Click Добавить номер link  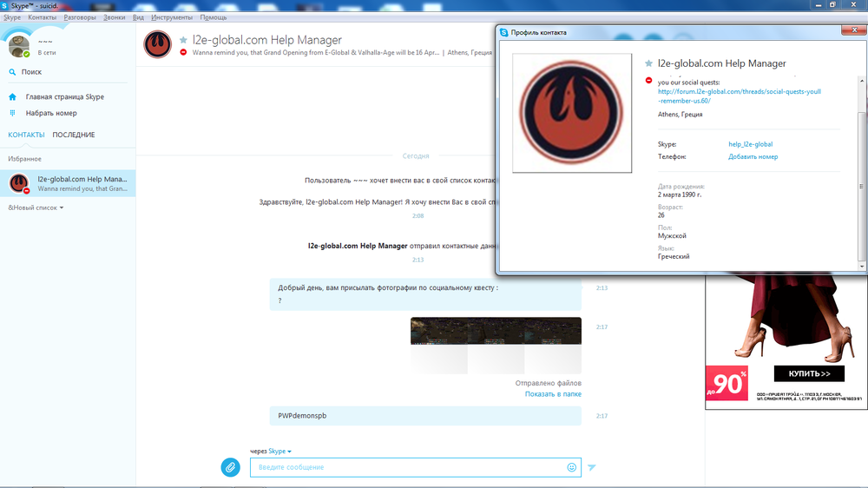point(753,157)
